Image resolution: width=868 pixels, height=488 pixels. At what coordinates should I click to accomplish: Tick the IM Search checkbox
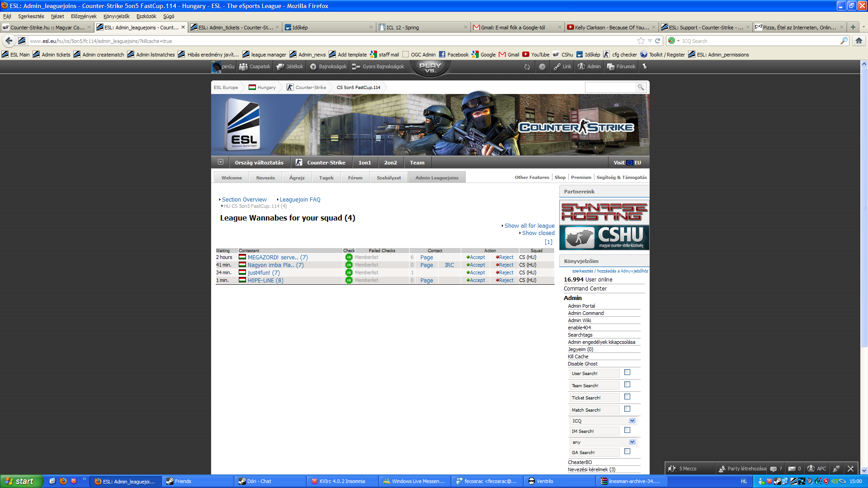627,430
